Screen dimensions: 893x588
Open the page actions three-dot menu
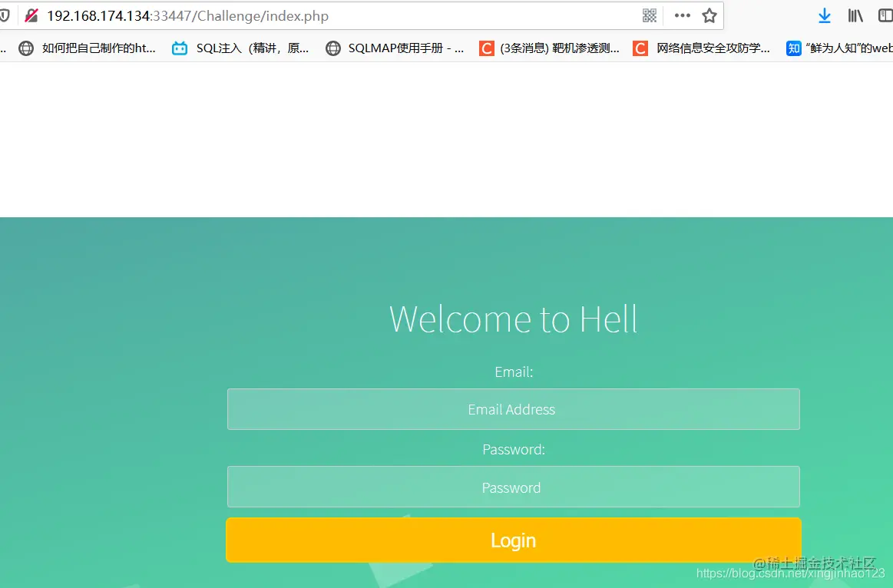click(683, 15)
